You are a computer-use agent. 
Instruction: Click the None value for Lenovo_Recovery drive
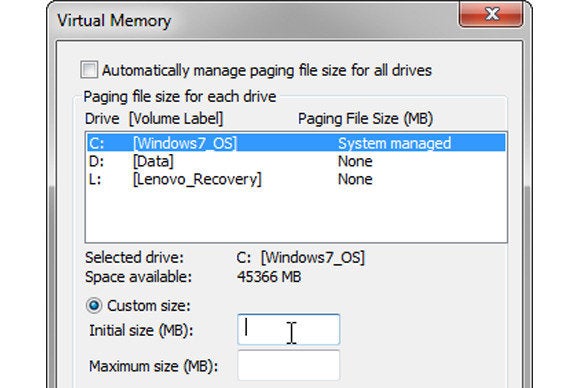(355, 179)
